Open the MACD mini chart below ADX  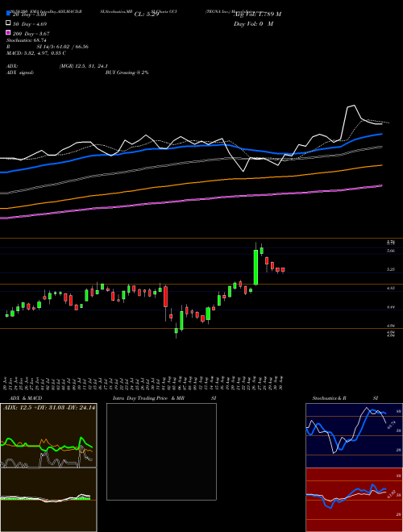pos(48,500)
